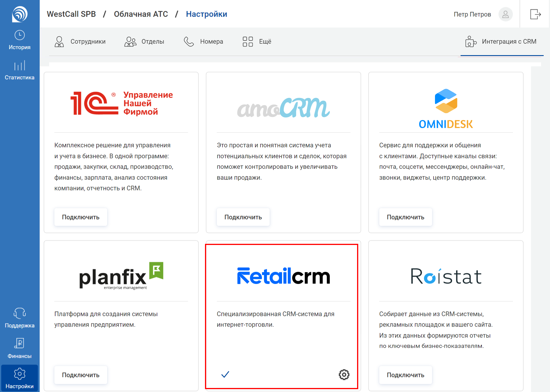Click the Omnidesk logo
This screenshot has width=550, height=392.
pyautogui.click(x=446, y=109)
